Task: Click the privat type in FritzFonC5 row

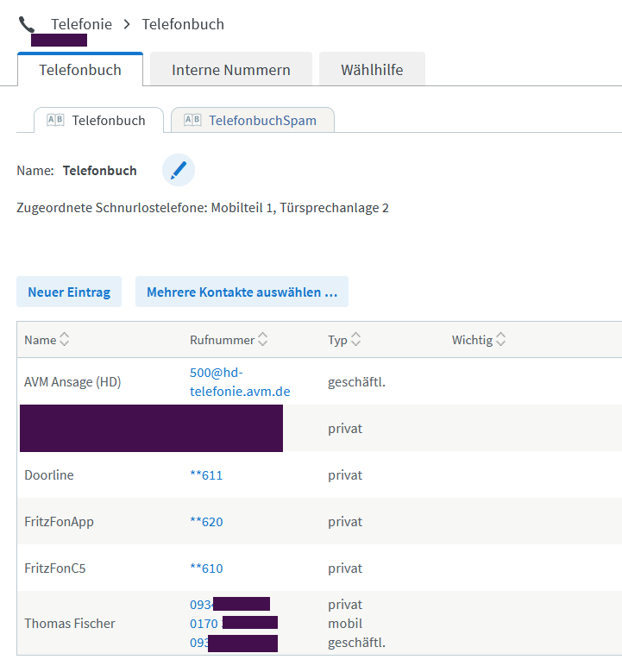Action: (345, 568)
